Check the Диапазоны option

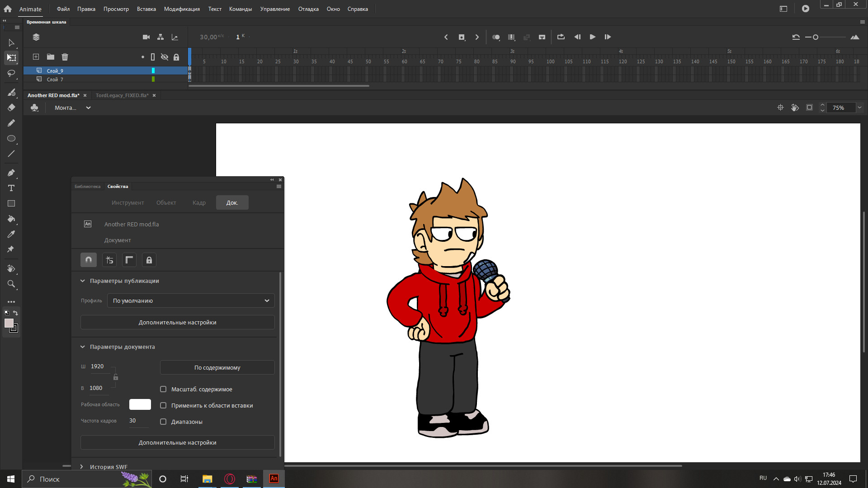163,422
